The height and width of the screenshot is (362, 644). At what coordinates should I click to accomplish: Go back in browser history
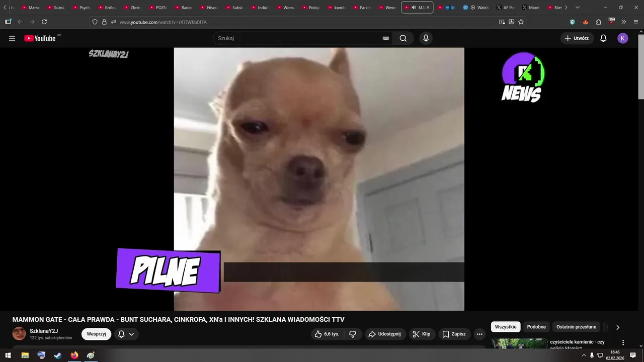click(20, 22)
